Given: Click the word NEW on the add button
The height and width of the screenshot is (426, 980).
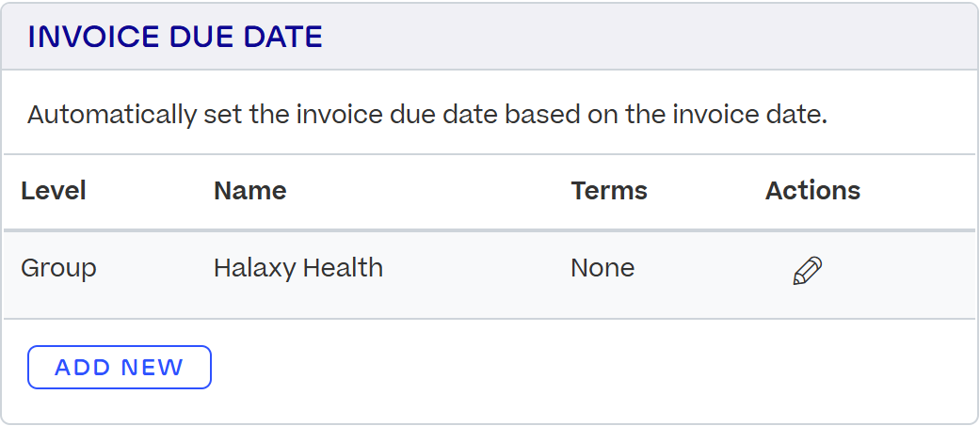Looking at the screenshot, I should (152, 368).
